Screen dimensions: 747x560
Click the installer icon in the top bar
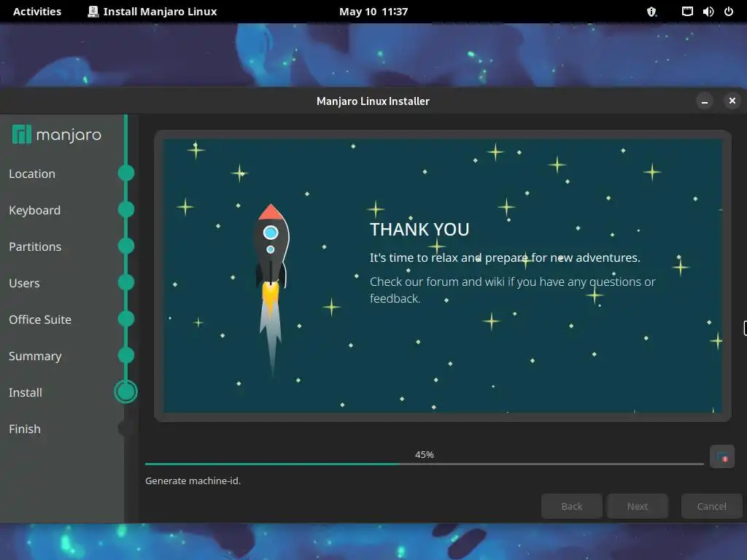(x=93, y=12)
